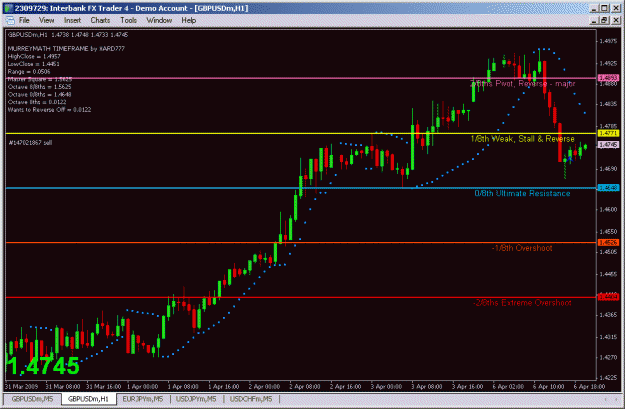The image size is (625, 409).
Task: Click the 'Range = 0.0506' line
Action: pos(29,72)
